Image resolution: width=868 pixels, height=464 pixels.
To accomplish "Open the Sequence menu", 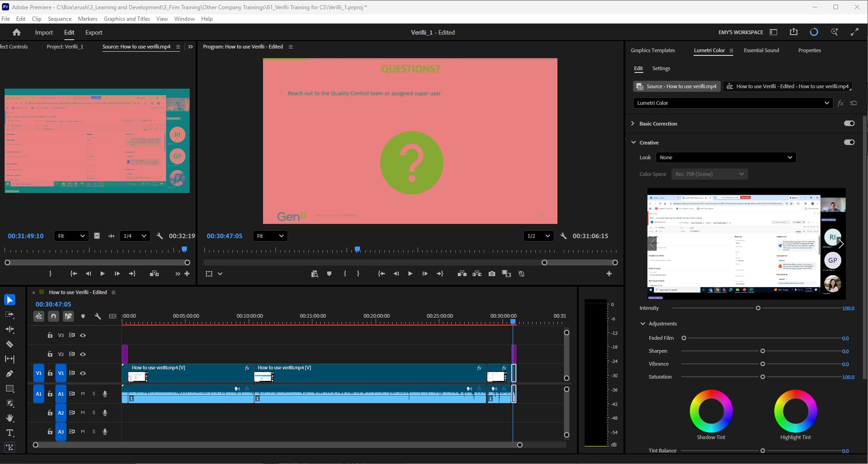I will pyautogui.click(x=60, y=18).
